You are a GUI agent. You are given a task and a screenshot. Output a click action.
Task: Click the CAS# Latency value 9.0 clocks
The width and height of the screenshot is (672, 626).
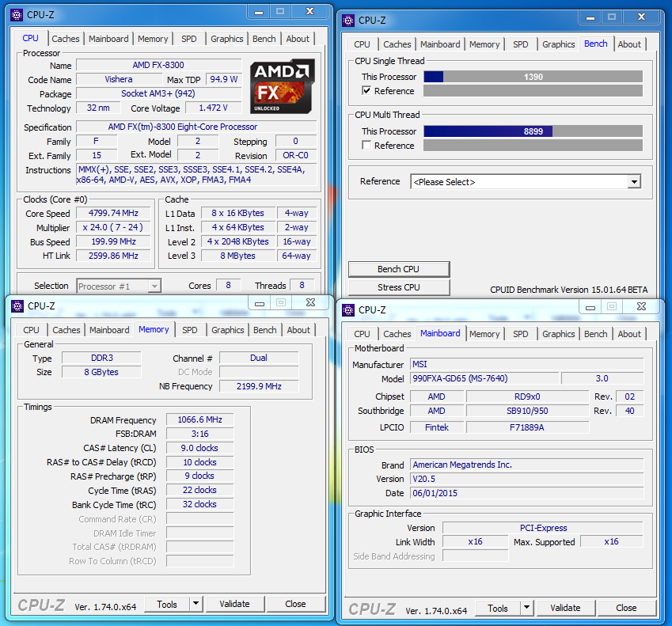pos(199,448)
